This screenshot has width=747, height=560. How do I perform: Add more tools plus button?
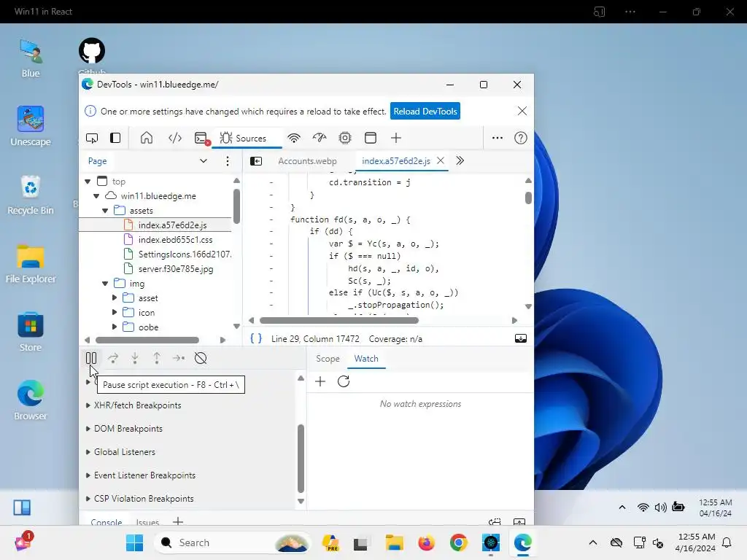point(396,138)
